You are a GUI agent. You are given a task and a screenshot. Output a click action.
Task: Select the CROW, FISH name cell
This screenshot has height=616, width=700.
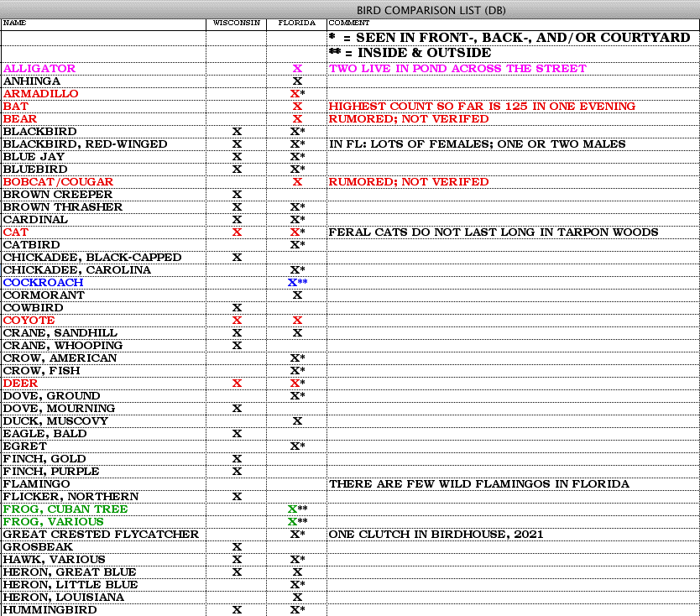tap(103, 370)
